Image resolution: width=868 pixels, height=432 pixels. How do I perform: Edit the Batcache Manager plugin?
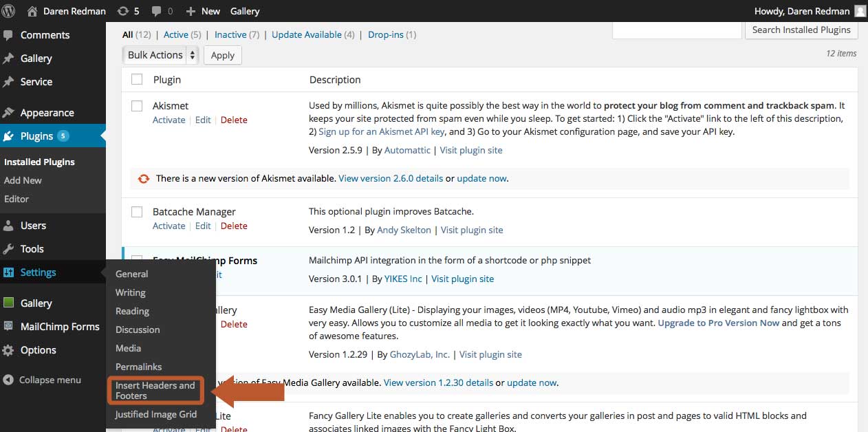click(203, 226)
